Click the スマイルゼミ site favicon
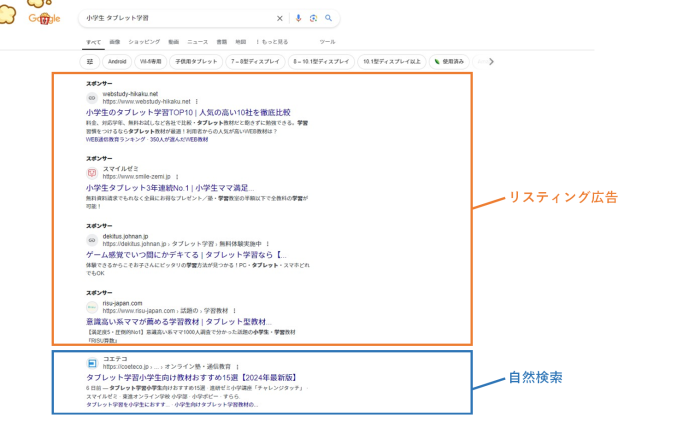700x421 pixels. click(x=92, y=173)
